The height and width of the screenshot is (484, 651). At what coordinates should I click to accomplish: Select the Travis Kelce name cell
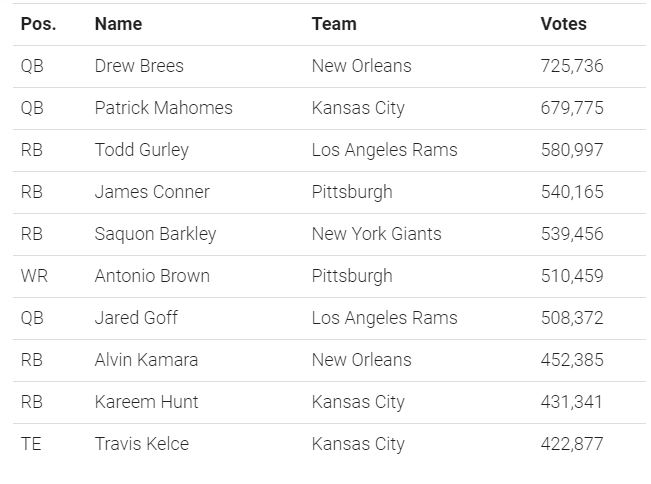(142, 444)
